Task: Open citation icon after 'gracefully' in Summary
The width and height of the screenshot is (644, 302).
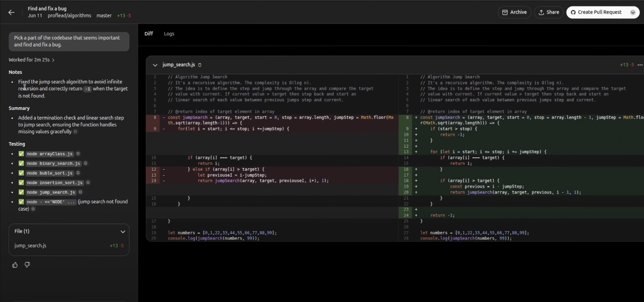Action: [75, 132]
